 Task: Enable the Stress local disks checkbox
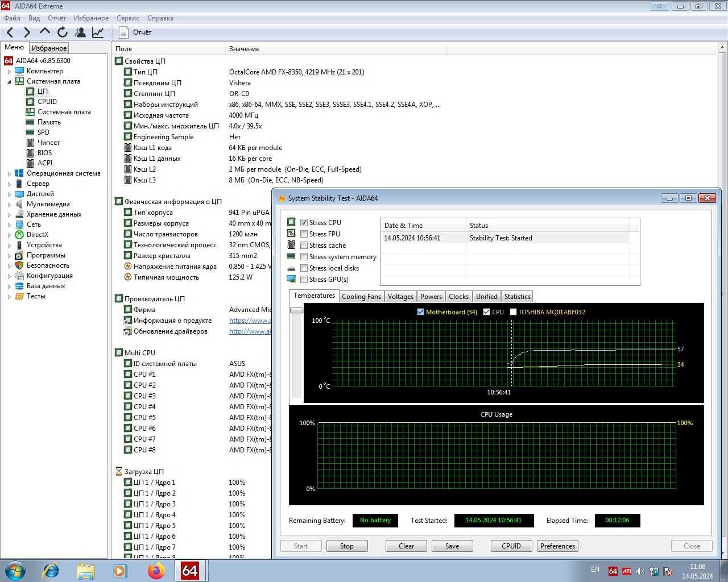click(304, 268)
